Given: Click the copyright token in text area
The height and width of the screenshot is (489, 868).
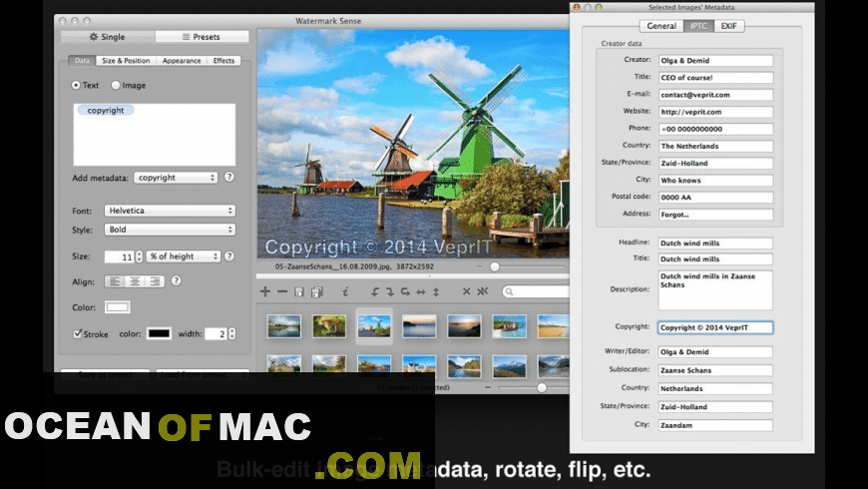Looking at the screenshot, I should pyautogui.click(x=106, y=110).
